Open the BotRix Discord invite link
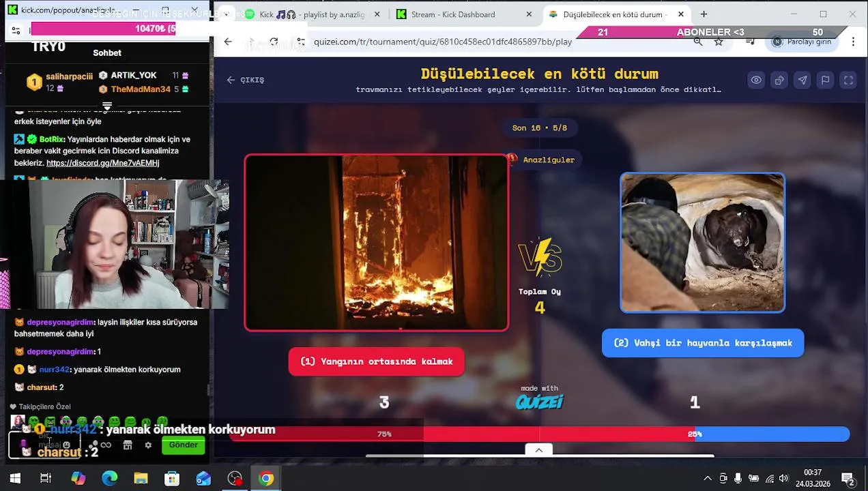 point(102,163)
